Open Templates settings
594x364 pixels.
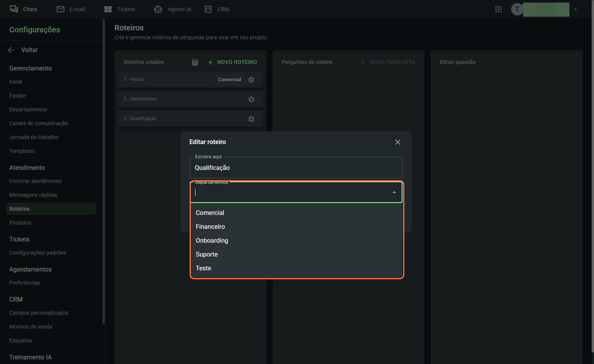[x=22, y=151]
